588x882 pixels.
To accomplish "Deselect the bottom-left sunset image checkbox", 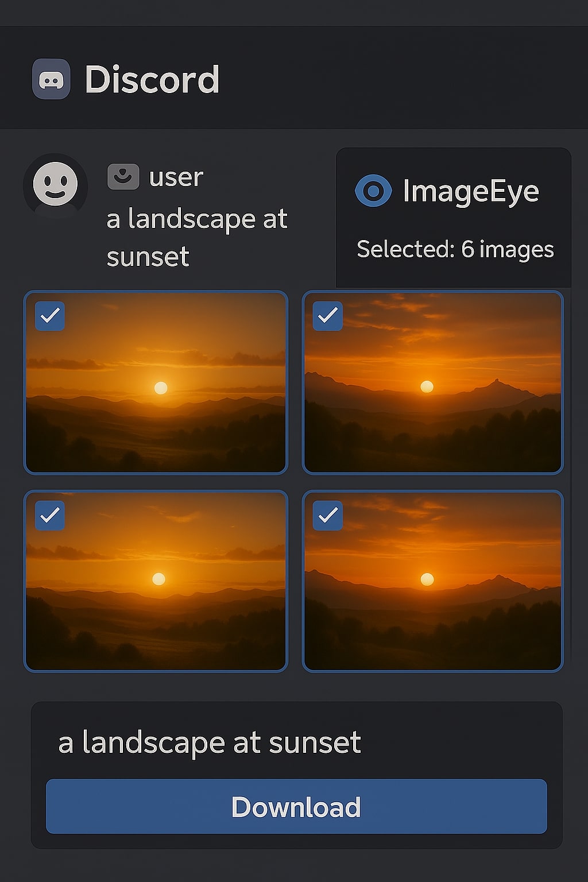I will (50, 515).
